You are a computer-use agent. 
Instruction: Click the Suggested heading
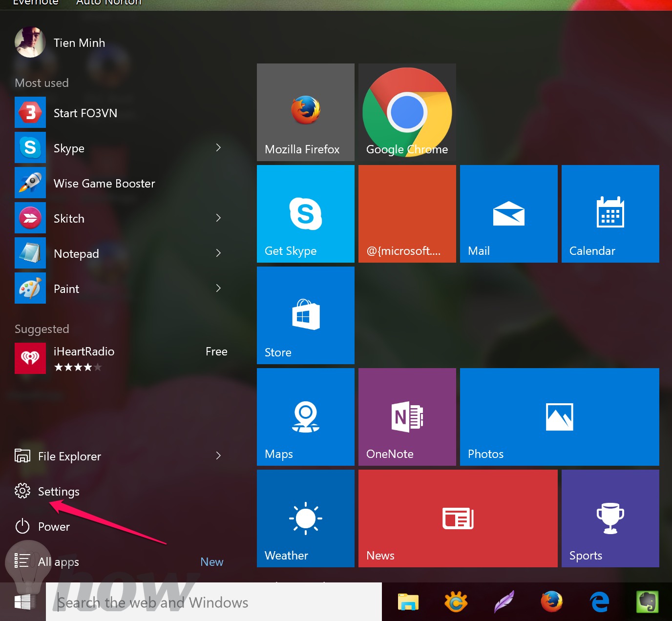(x=42, y=329)
